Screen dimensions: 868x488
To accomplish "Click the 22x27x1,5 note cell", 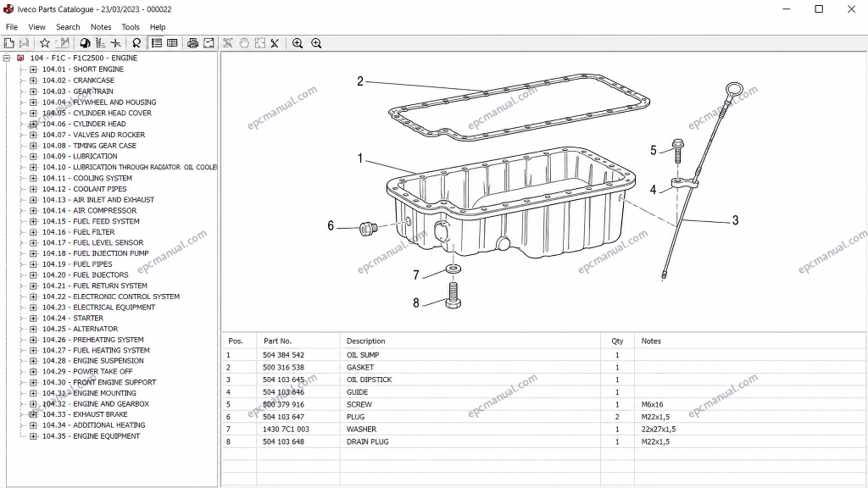I will (658, 429).
